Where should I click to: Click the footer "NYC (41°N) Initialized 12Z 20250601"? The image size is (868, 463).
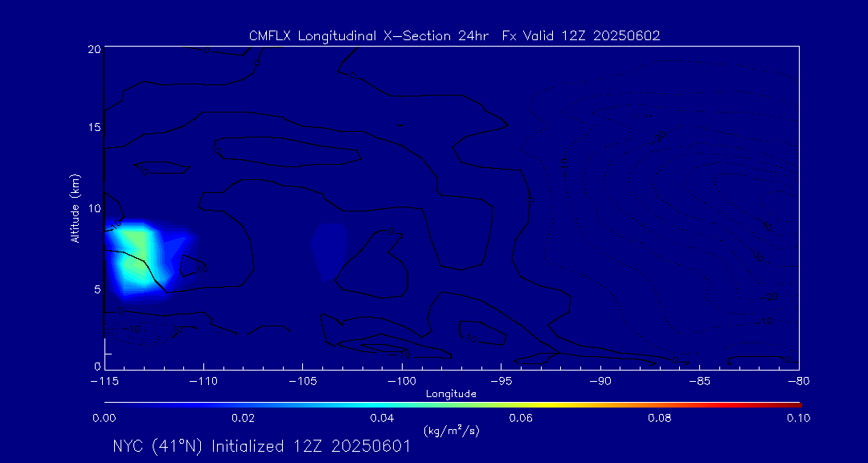pos(261,446)
